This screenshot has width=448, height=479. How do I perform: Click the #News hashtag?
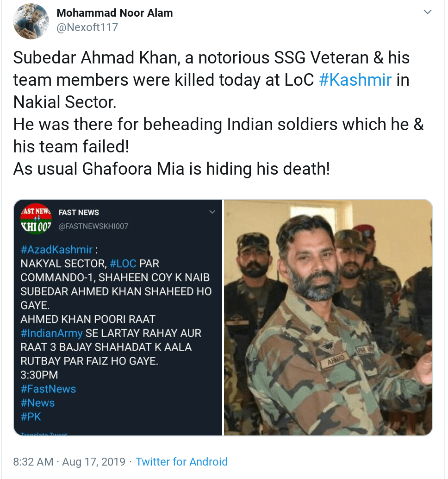coord(37,403)
